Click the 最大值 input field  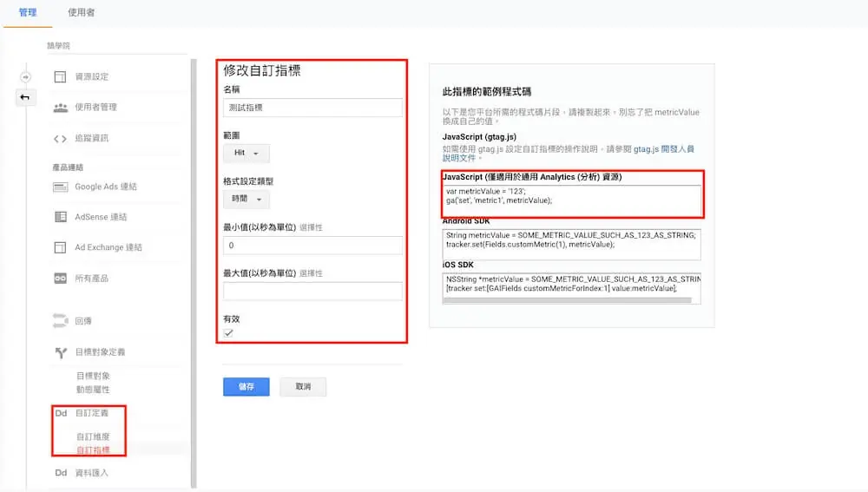312,291
